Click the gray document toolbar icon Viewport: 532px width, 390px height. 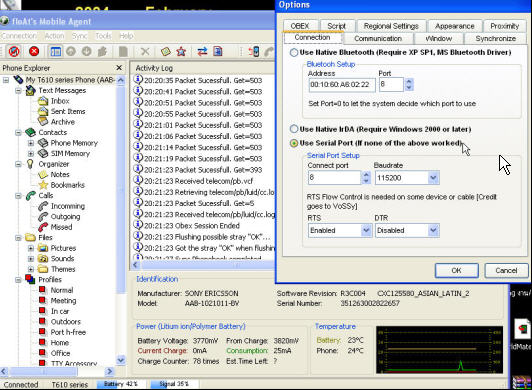click(x=123, y=52)
